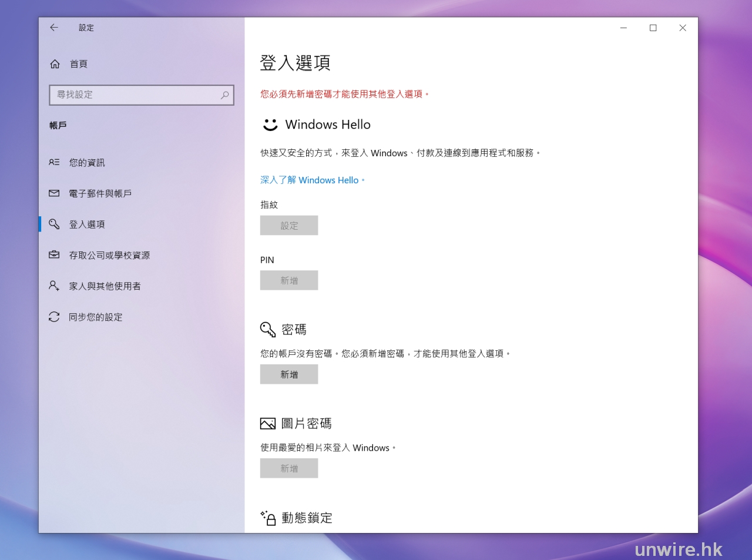Click the magnifier icon in the search box
This screenshot has width=752, height=560.
[x=224, y=95]
